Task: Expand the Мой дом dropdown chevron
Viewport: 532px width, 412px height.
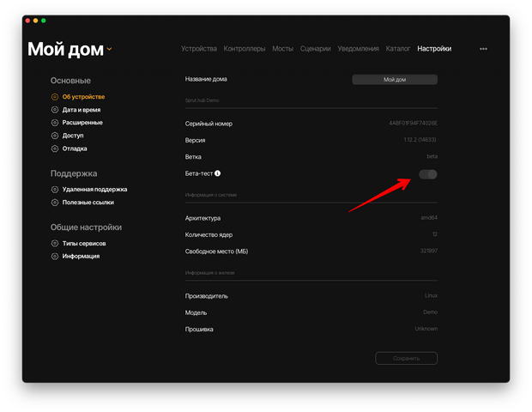Action: point(109,49)
